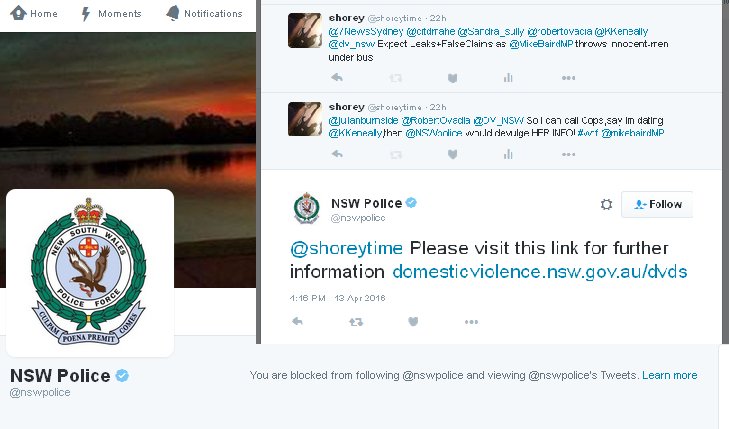This screenshot has height=429, width=729.
Task: Follow the NSW Police account
Action: click(x=657, y=204)
